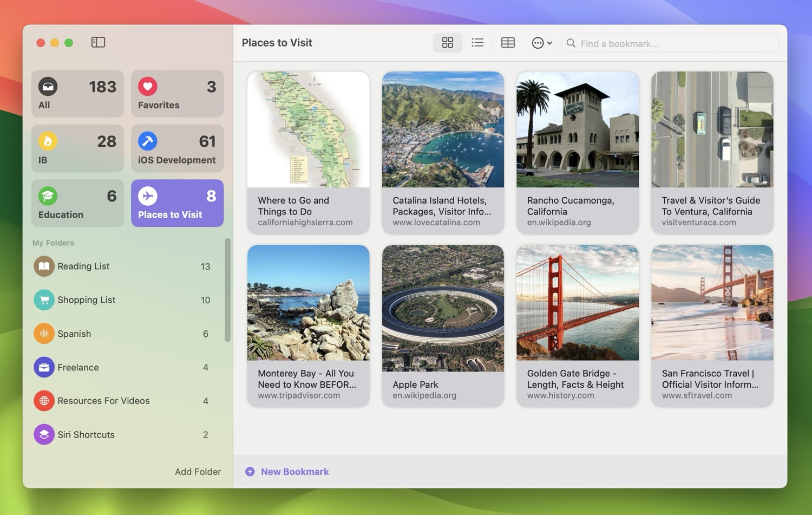Toggle the sidebar visibility button
812x515 pixels.
click(x=98, y=42)
